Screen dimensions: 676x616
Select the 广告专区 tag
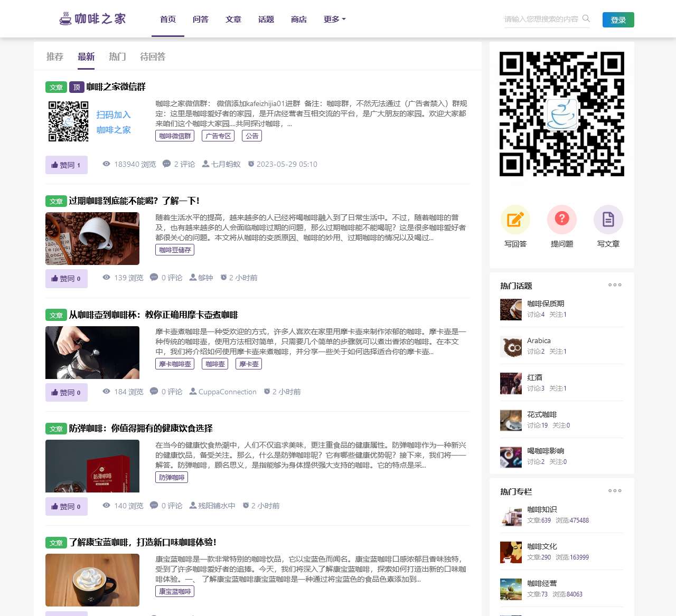(x=218, y=136)
